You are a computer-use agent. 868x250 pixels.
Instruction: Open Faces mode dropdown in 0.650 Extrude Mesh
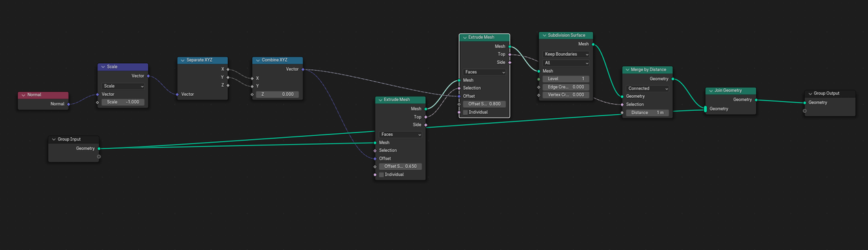(401, 135)
